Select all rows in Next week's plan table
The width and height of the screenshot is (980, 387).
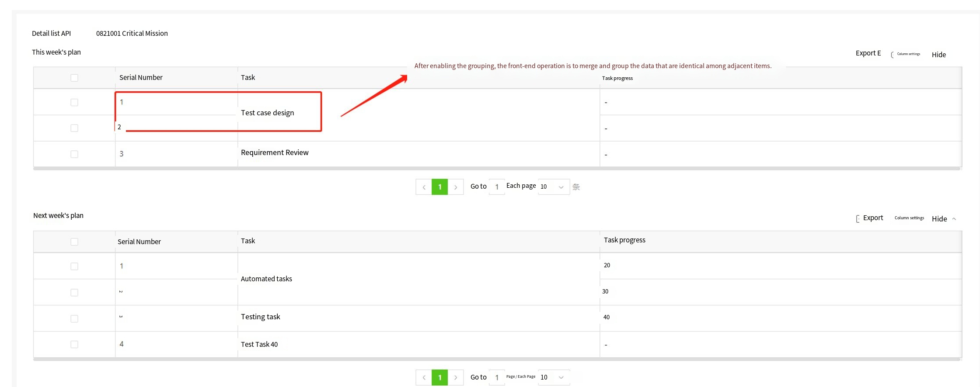pos(74,242)
